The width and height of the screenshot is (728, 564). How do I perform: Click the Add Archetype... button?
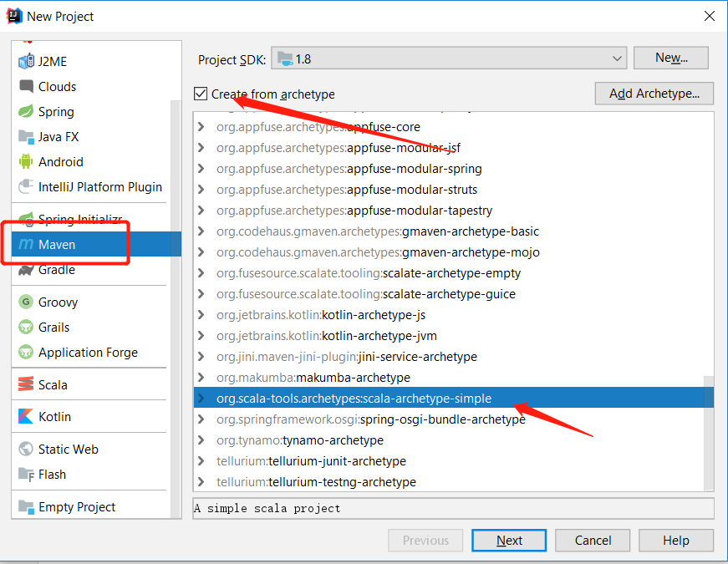click(x=654, y=94)
